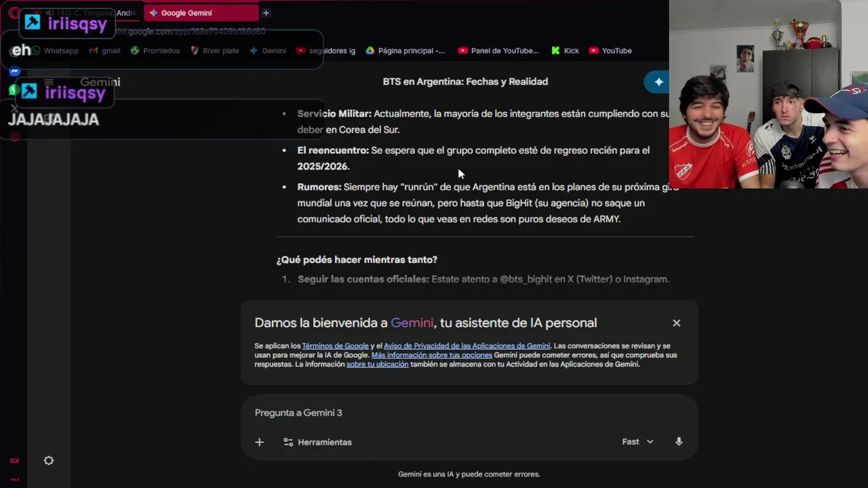Click the Gemini es una IA disclaimer text
868x488 pixels.
tap(469, 474)
